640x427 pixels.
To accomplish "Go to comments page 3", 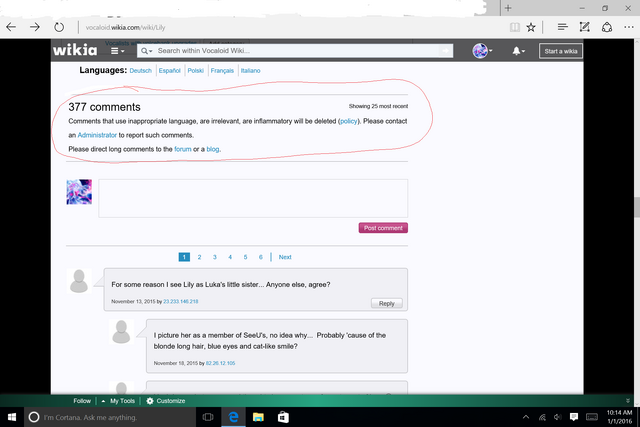I will coord(215,257).
